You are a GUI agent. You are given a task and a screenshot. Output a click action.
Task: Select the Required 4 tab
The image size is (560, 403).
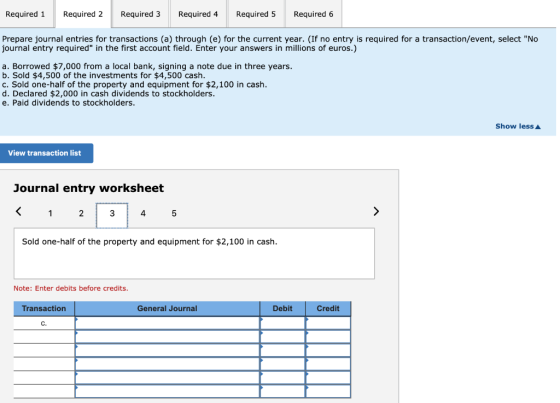tap(198, 14)
